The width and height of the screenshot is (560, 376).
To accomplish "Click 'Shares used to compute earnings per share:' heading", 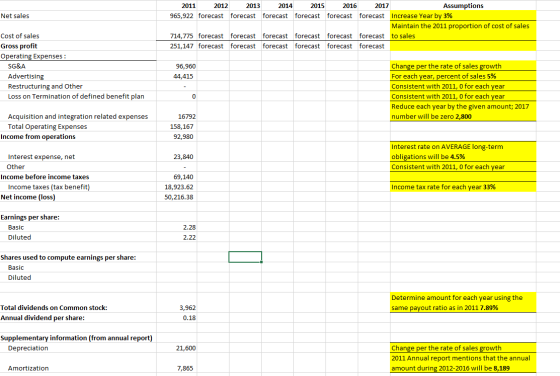I will pyautogui.click(x=68, y=257).
